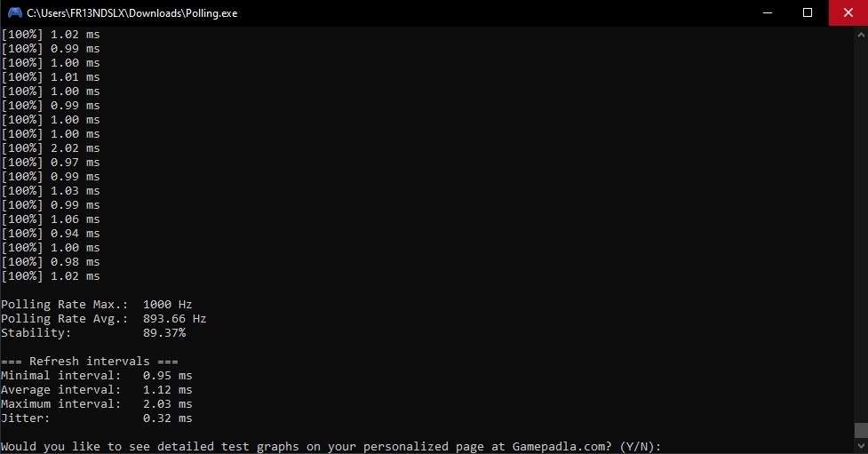Click the Minimal interval 0.95 ms line
This screenshot has height=454, width=868.
[96, 376]
